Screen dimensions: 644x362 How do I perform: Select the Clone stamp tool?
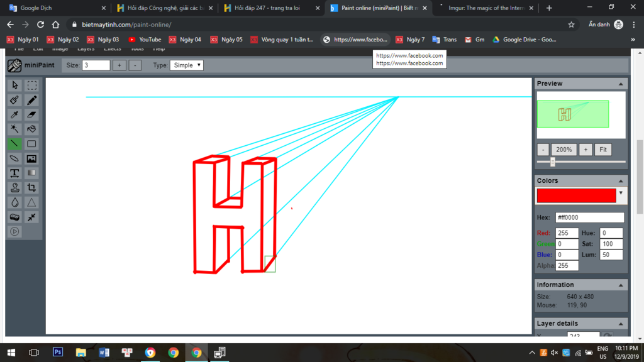14,188
